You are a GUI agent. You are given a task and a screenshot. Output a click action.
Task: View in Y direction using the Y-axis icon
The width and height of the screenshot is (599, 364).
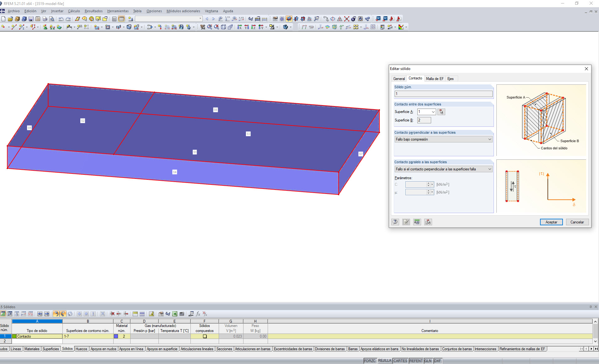click(x=247, y=27)
